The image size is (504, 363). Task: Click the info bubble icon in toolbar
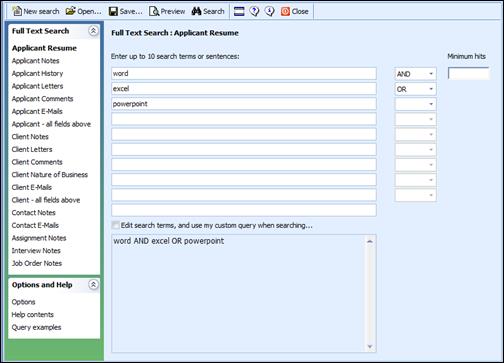(x=269, y=11)
